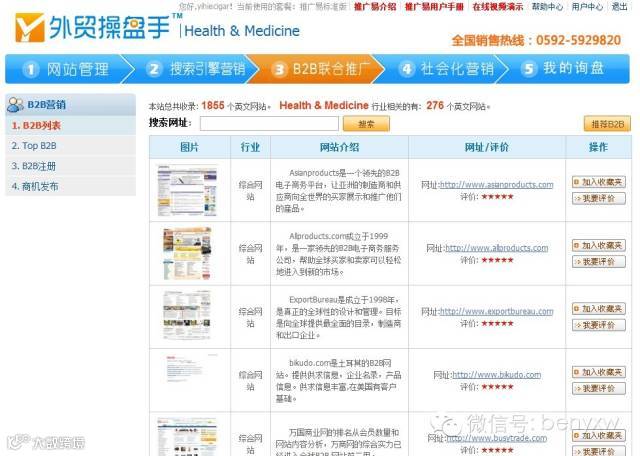The width and height of the screenshot is (640, 456).
Task: Open the 社会化营销 step tab
Action: point(446,69)
